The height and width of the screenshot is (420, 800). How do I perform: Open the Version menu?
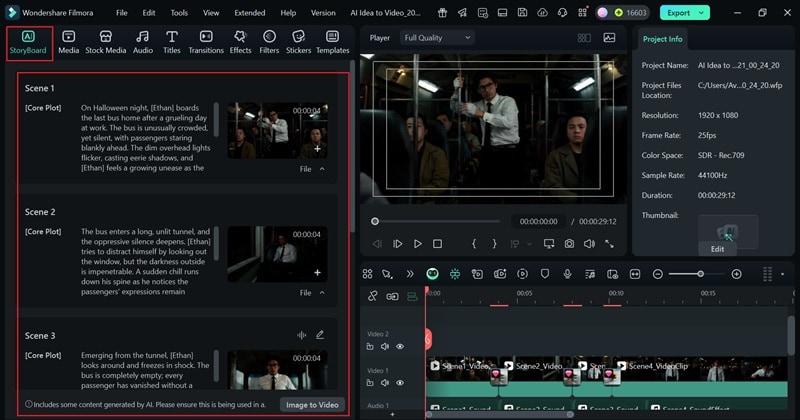[x=323, y=13]
